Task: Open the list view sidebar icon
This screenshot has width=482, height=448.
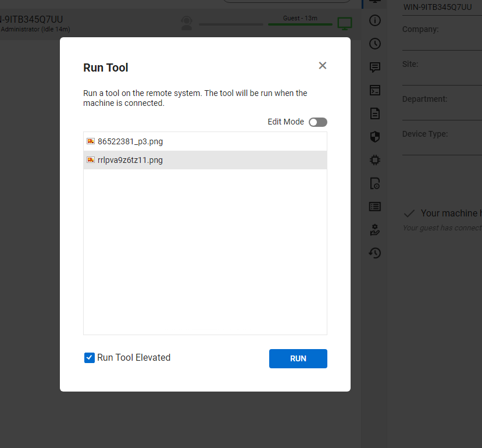Action: click(375, 207)
